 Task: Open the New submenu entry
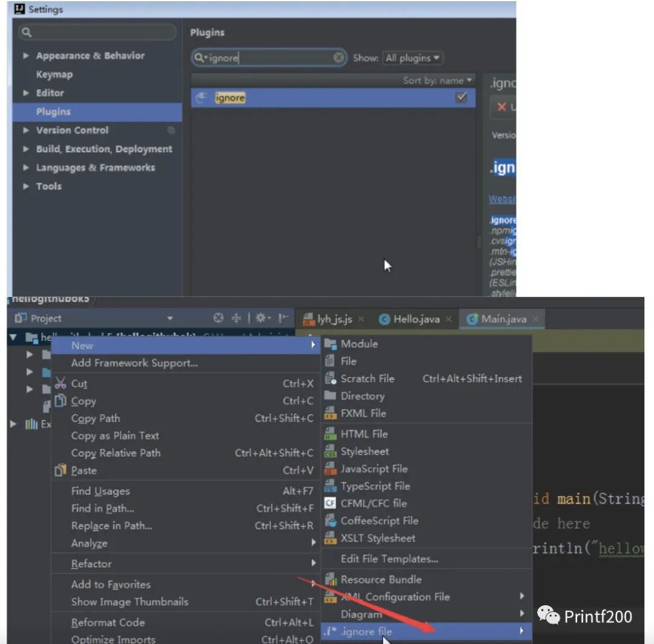(x=186, y=345)
